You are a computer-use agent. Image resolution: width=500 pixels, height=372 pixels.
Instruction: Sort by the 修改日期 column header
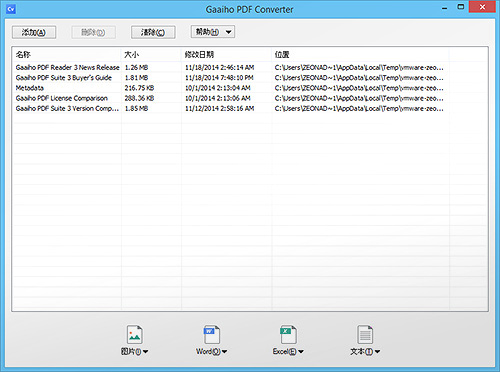[199, 54]
